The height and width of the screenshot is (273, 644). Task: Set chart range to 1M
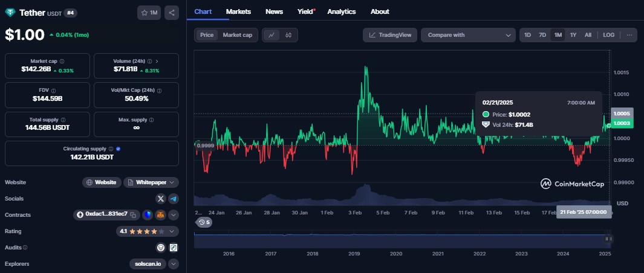click(558, 35)
